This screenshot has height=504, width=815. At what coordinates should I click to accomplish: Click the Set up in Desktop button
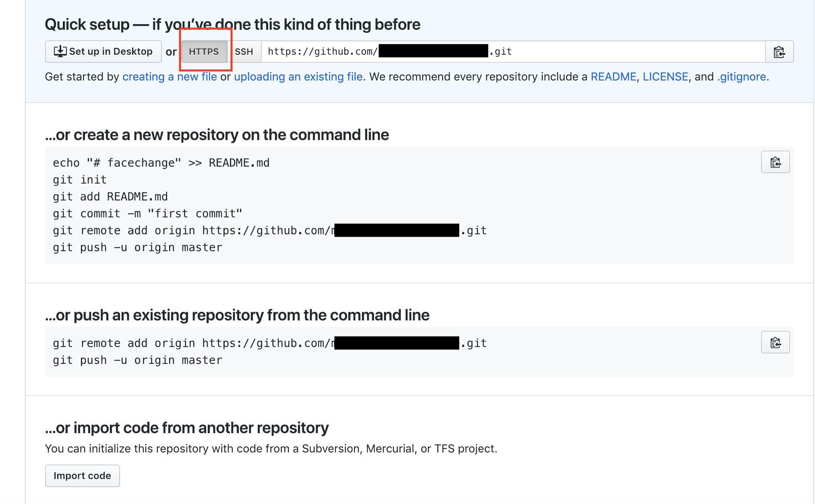(103, 51)
